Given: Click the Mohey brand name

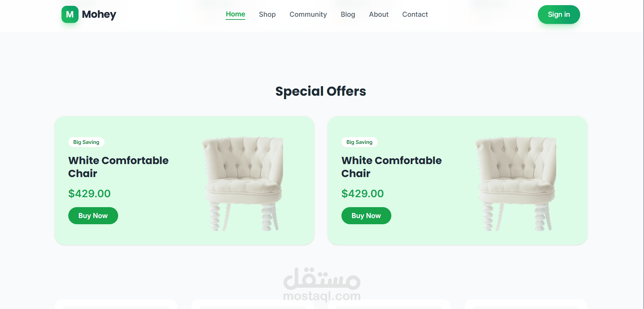Looking at the screenshot, I should 99,14.
